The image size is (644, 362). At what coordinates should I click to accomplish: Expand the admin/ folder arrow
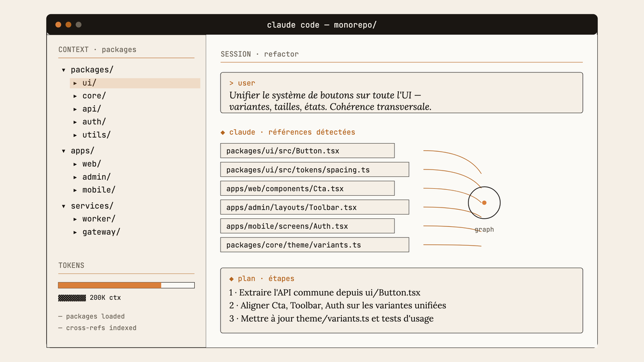click(75, 177)
